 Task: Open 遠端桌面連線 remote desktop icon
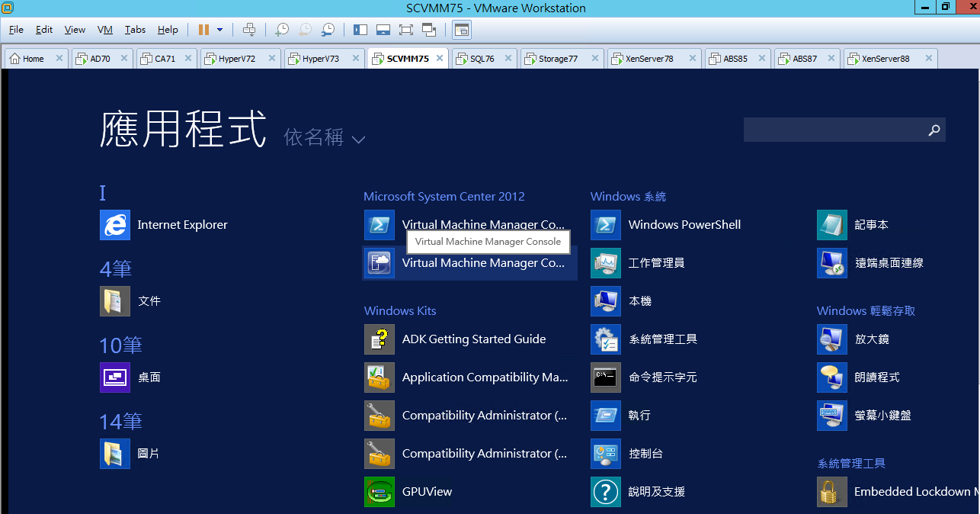coord(832,263)
